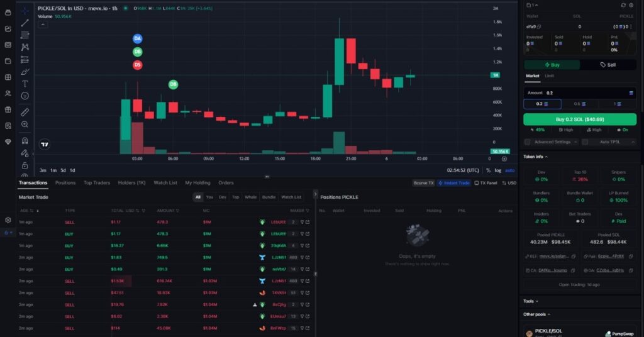Viewport: 644px width, 337px height.
Task: Switch to the Positions tab
Action: (65, 183)
